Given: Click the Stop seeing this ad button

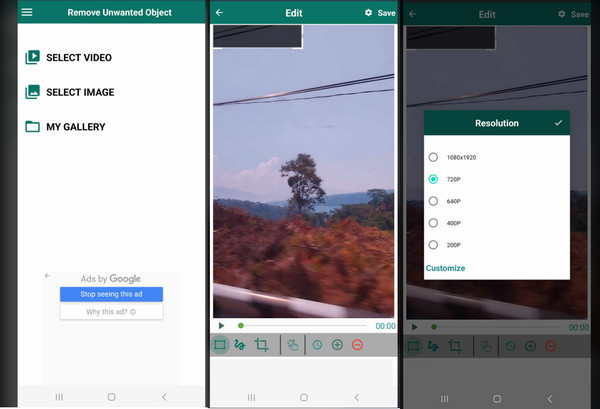Looking at the screenshot, I should [x=111, y=294].
